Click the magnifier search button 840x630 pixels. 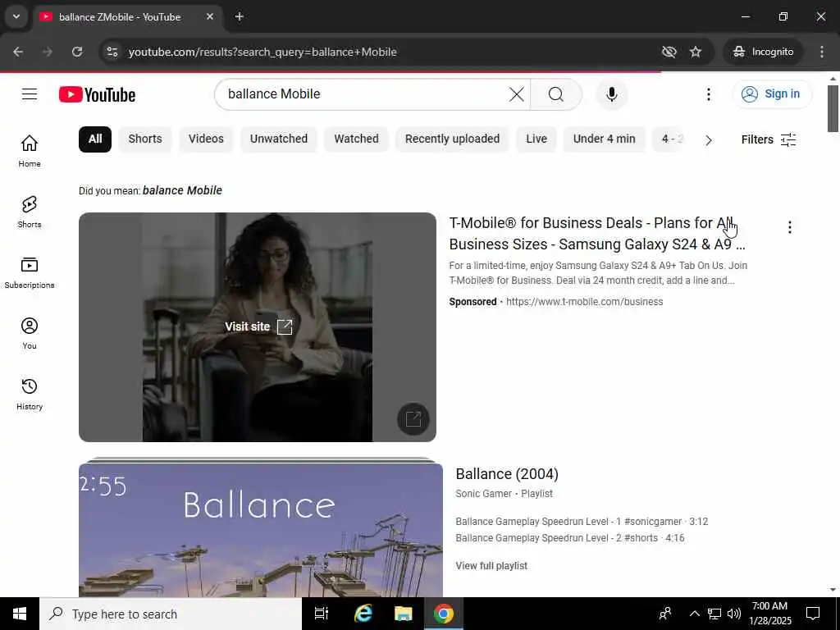click(x=556, y=94)
